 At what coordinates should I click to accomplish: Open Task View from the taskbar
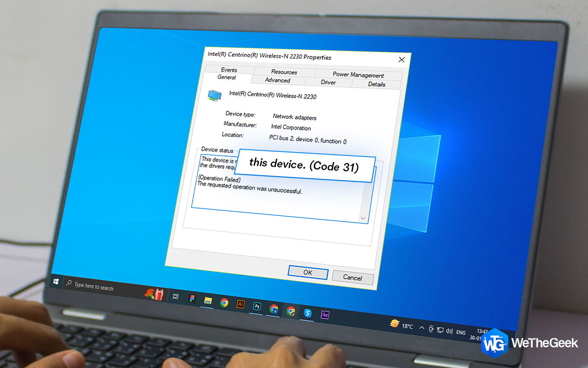click(x=175, y=296)
